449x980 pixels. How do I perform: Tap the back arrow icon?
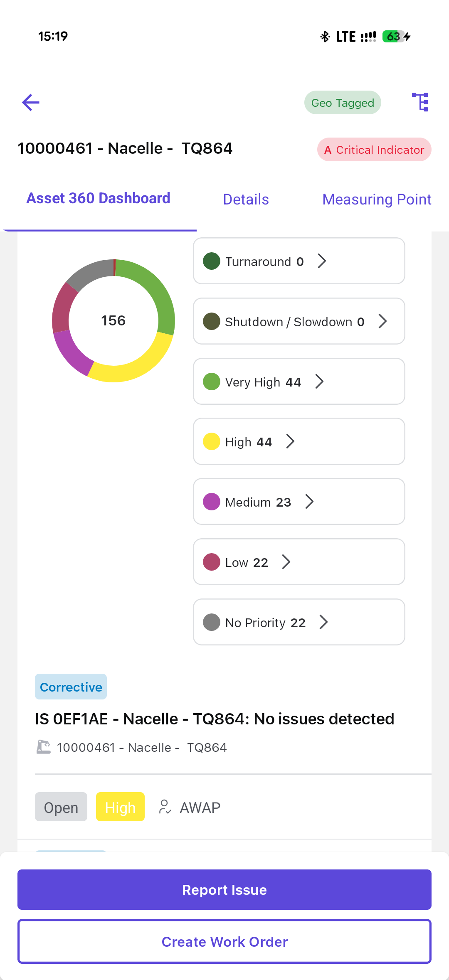pos(31,103)
